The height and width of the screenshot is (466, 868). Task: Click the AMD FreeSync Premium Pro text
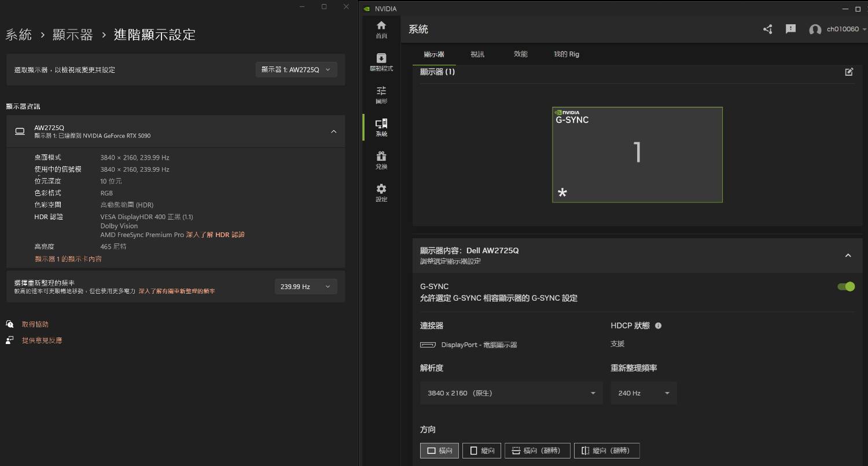coord(142,235)
